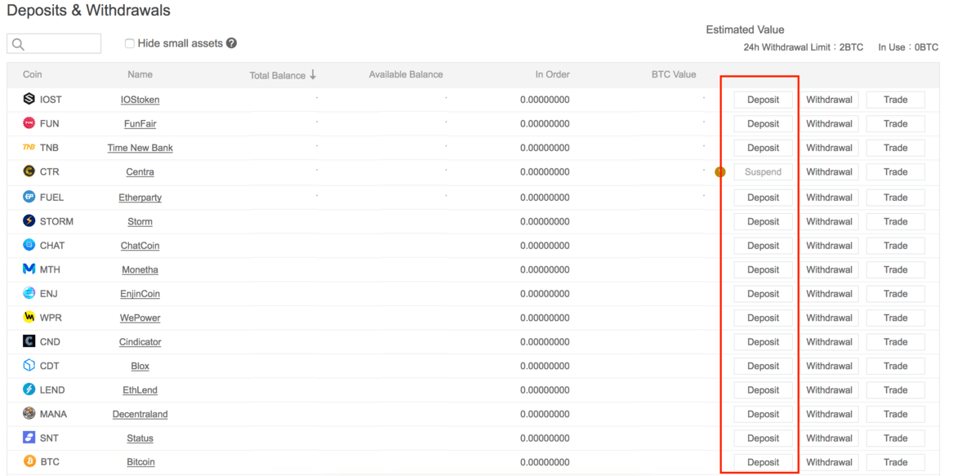Open the Decentraland name link
The image size is (980, 476).
click(140, 414)
